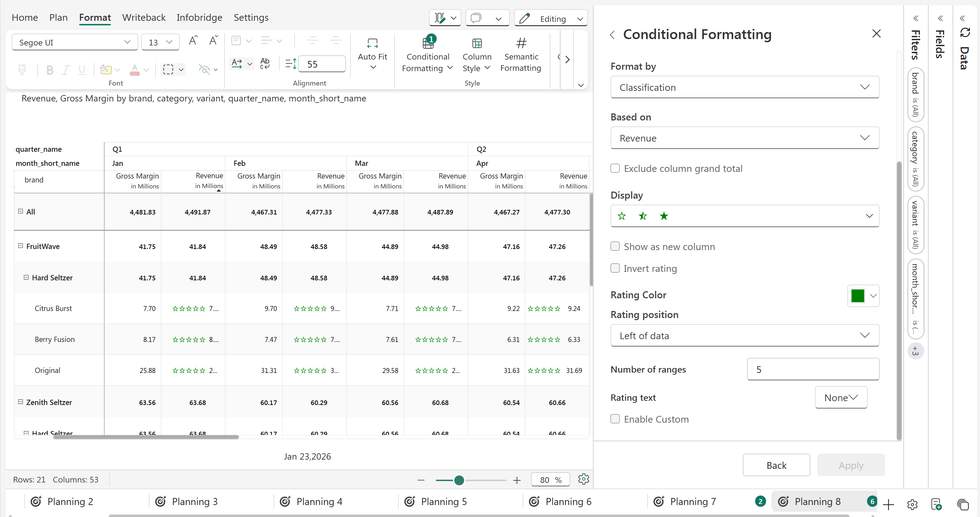Open the Planning 5 sheet tab
The image size is (980, 517).
point(443,502)
